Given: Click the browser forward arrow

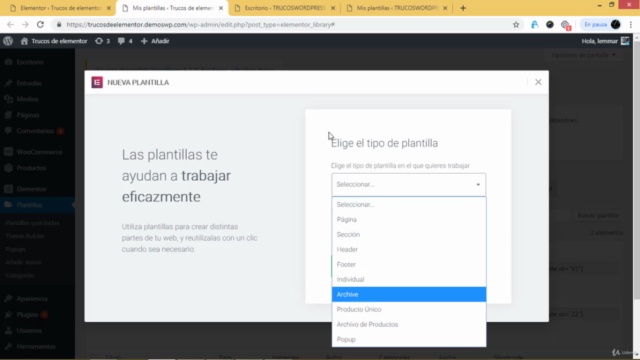Looking at the screenshot, I should click(25, 24).
